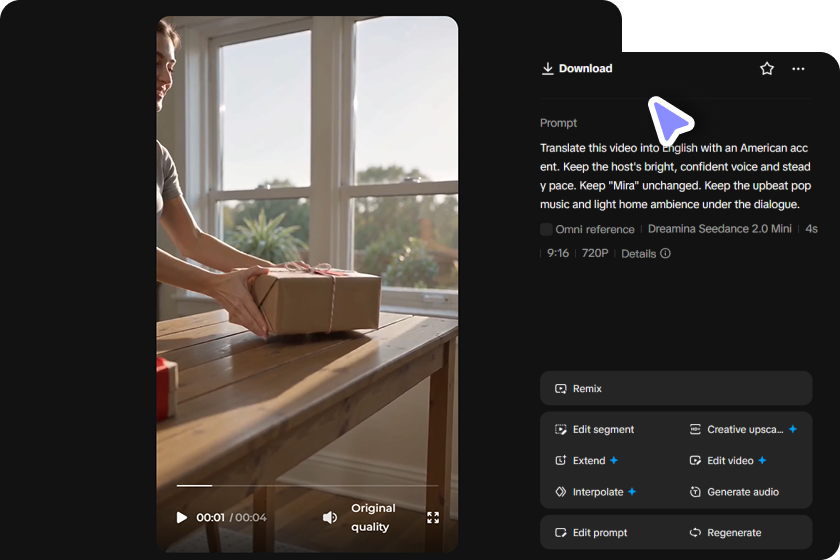840x560 pixels.
Task: Click the prompt text beginning 'Translate this video'
Action: (x=675, y=176)
